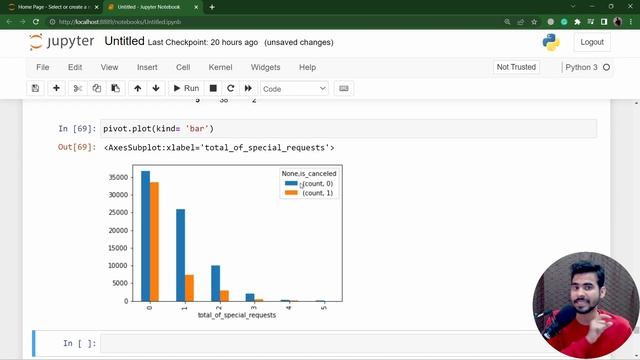Viewport: 640px width, 360px height.
Task: Open the Widgets menu
Action: [x=265, y=67]
